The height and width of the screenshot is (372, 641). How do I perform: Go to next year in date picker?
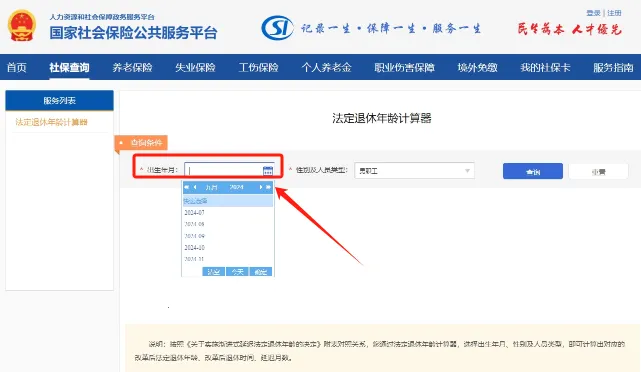pos(269,187)
